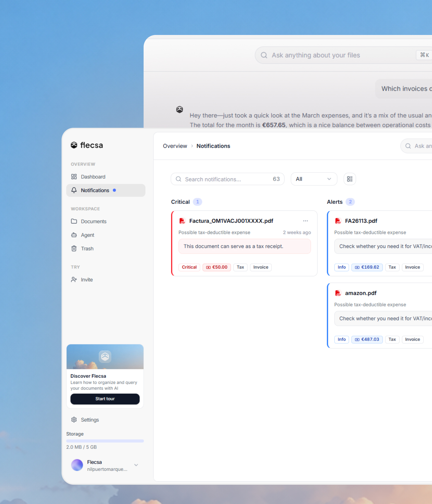Click the Overview breadcrumb link
Viewport: 432px width, 504px height.
(175, 146)
